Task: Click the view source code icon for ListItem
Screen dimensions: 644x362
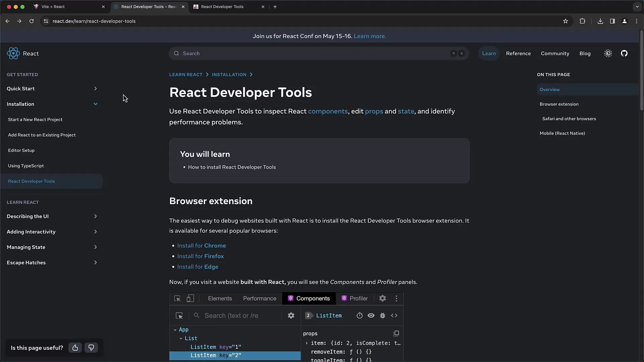Action: click(x=394, y=315)
